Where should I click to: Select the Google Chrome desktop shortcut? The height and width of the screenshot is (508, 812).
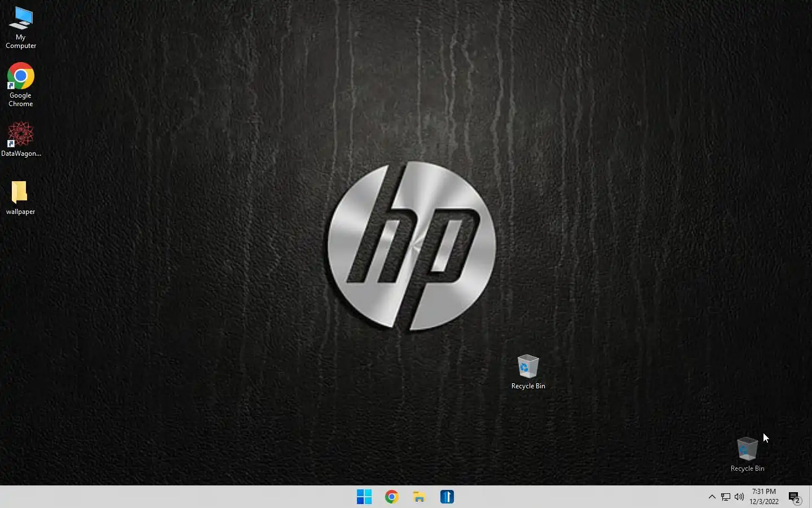coord(21,85)
